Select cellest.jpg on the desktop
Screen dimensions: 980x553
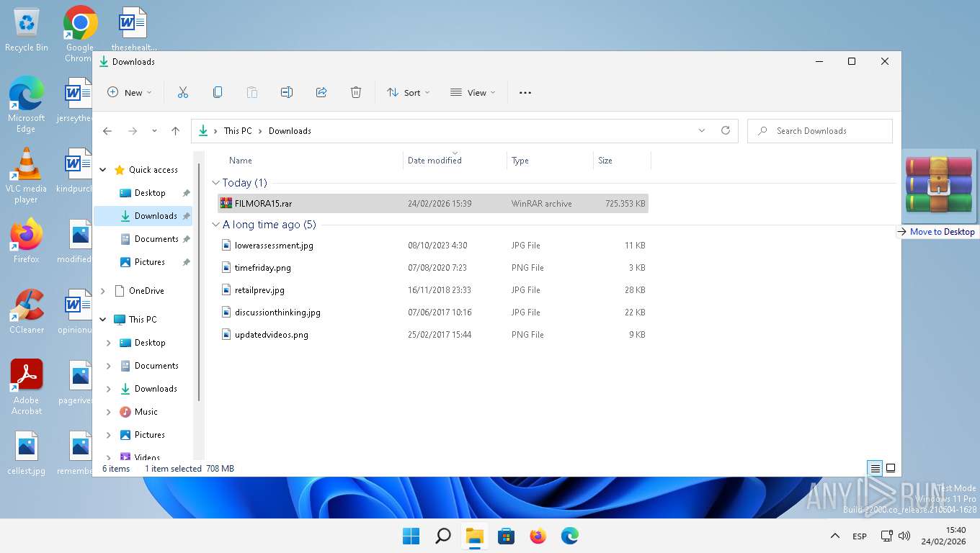coord(27,453)
